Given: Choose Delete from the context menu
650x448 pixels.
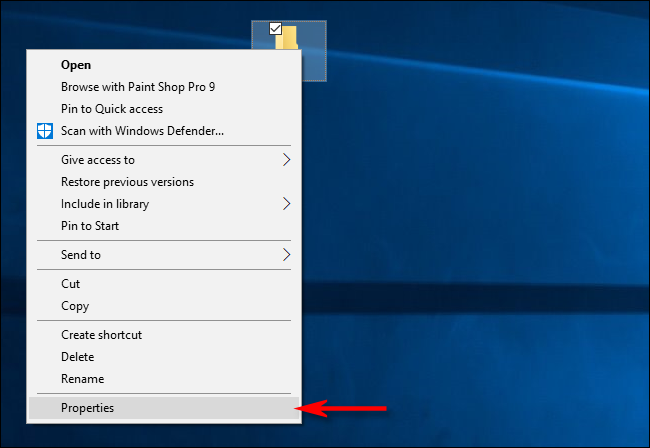Looking at the screenshot, I should pos(77,357).
